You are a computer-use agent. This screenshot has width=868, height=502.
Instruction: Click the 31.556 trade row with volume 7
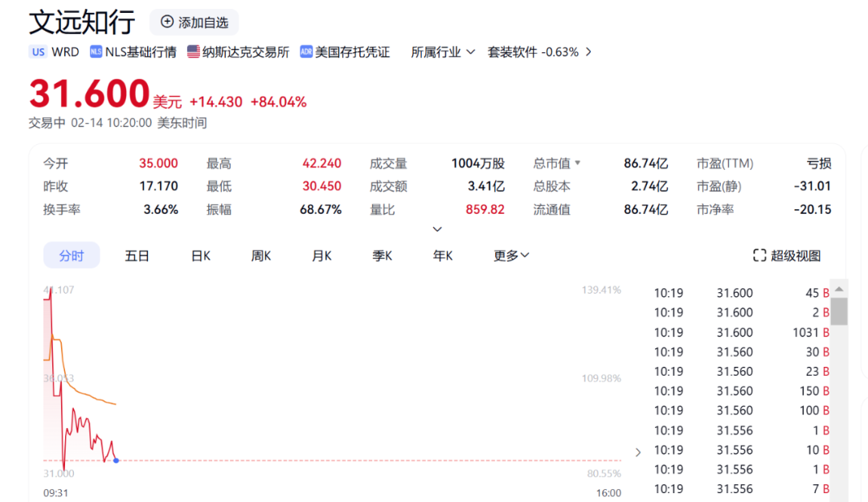741,488
